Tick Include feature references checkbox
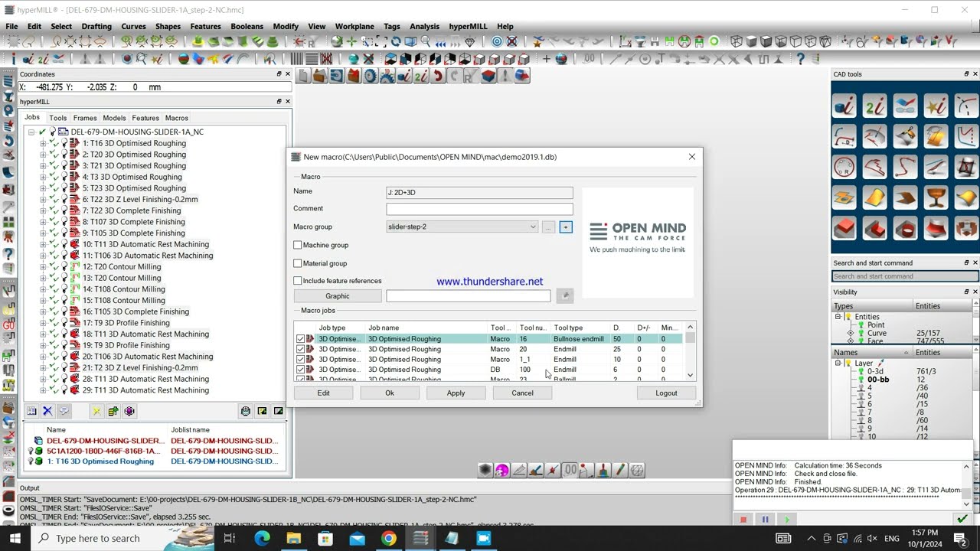The height and width of the screenshot is (551, 980). pos(298,281)
